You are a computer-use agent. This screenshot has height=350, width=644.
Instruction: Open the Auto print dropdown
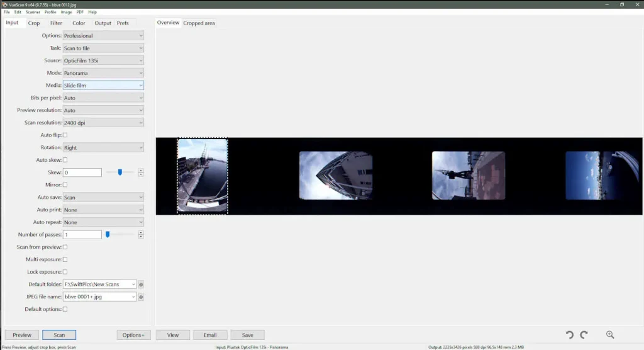click(103, 210)
